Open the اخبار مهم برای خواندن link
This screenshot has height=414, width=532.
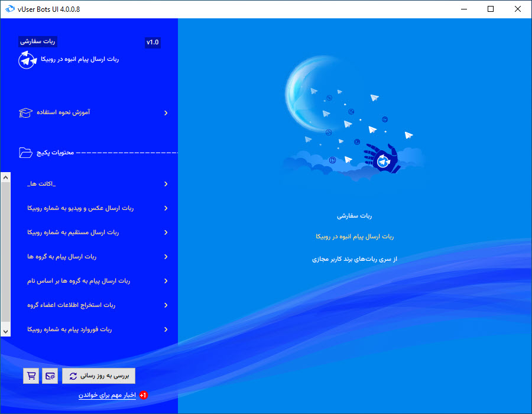107,395
